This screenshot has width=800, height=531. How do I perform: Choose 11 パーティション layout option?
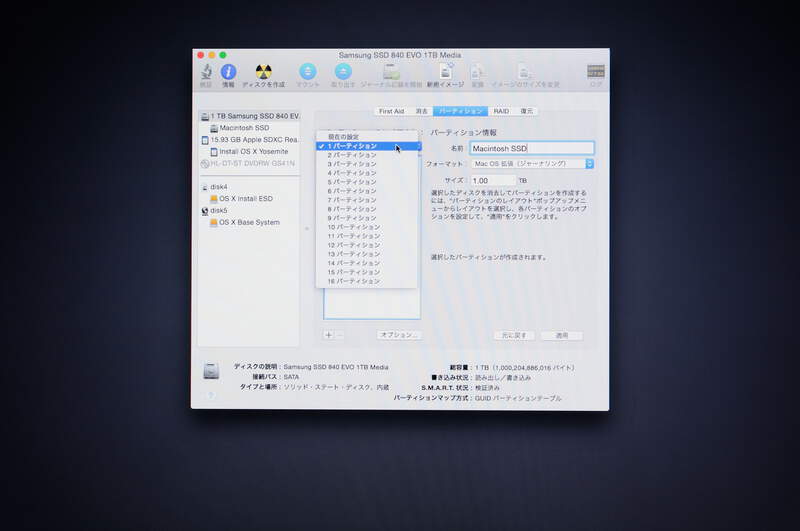point(367,236)
